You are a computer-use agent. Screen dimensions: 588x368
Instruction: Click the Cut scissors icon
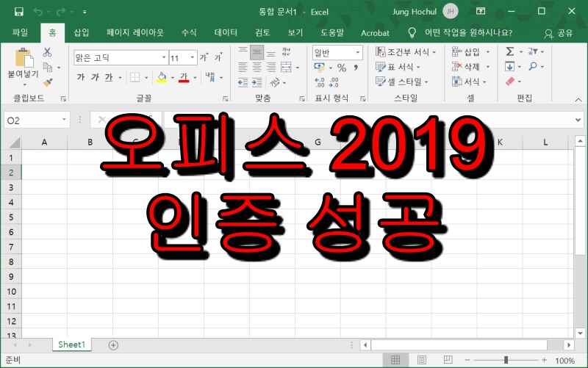(47, 52)
